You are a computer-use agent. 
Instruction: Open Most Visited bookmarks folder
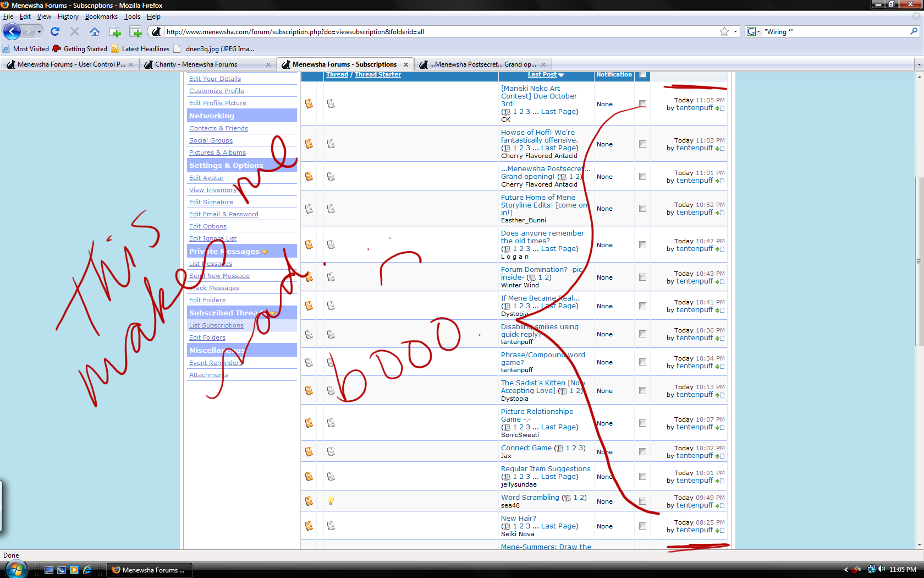26,49
